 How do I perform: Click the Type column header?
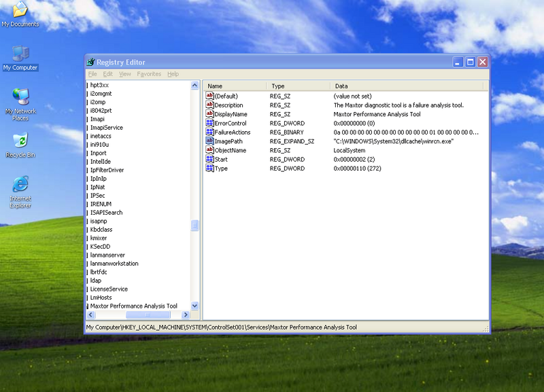299,86
